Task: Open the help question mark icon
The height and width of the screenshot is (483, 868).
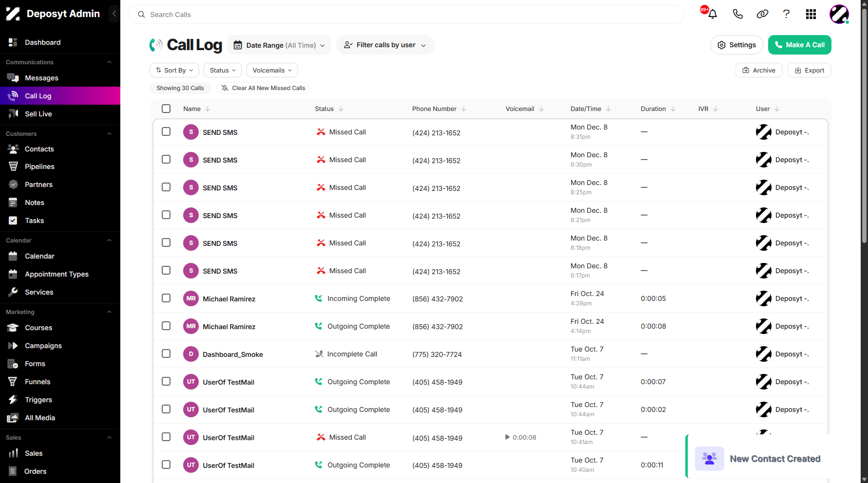Action: pos(786,14)
